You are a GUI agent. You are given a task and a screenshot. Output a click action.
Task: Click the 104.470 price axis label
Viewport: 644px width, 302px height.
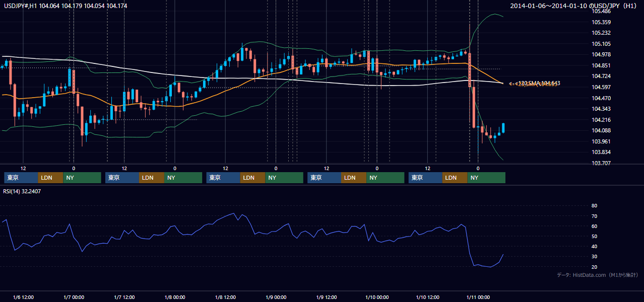(x=601, y=98)
